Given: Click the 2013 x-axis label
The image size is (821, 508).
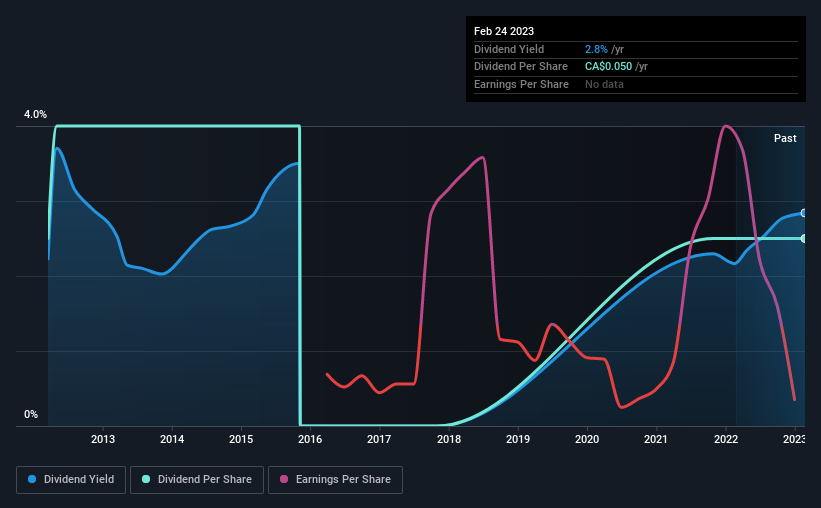Looking at the screenshot, I should tap(103, 439).
